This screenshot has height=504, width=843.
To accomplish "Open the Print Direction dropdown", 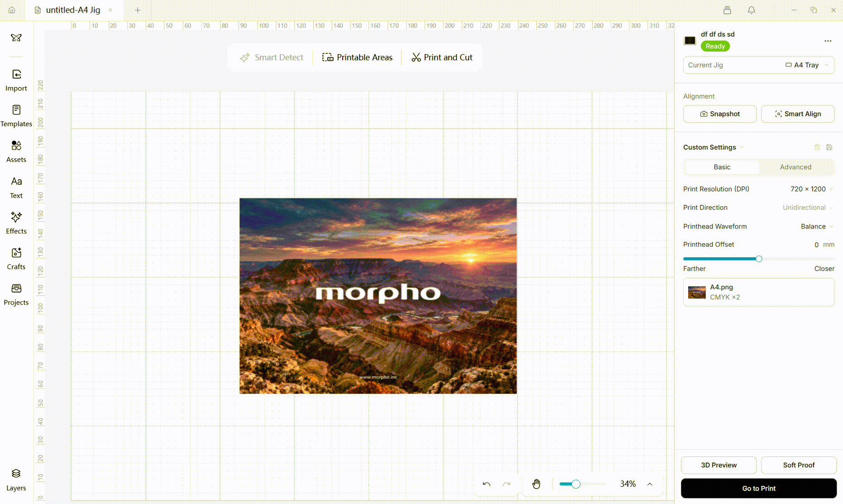I will tap(808, 208).
